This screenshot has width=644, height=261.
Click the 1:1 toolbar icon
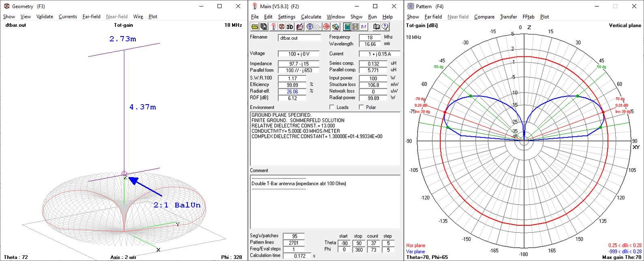(x=364, y=27)
